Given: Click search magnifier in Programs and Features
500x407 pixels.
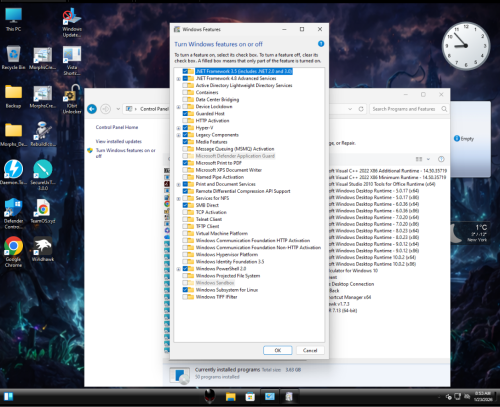Looking at the screenshot, I should 444,109.
